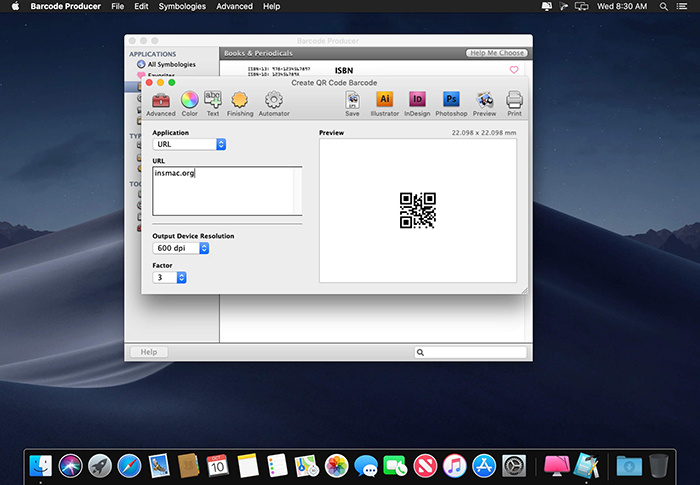Open the File menu
This screenshot has width=700, height=485.
[117, 6]
